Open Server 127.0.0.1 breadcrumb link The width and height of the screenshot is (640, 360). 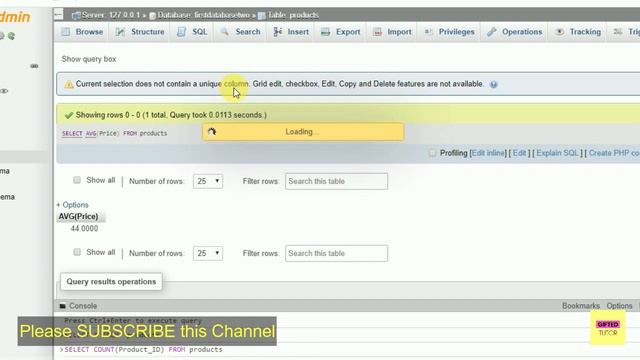coord(111,15)
